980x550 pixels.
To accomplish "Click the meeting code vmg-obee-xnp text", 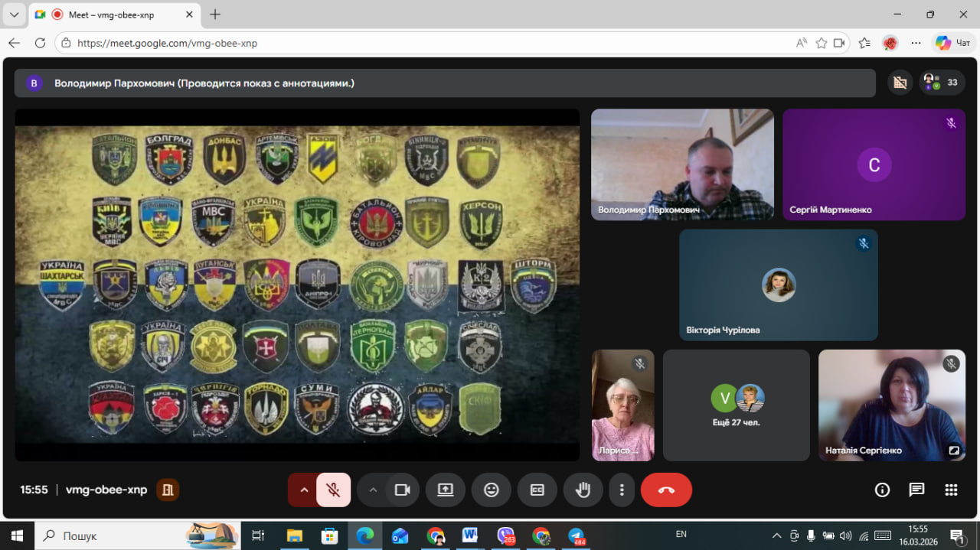I will click(x=106, y=490).
